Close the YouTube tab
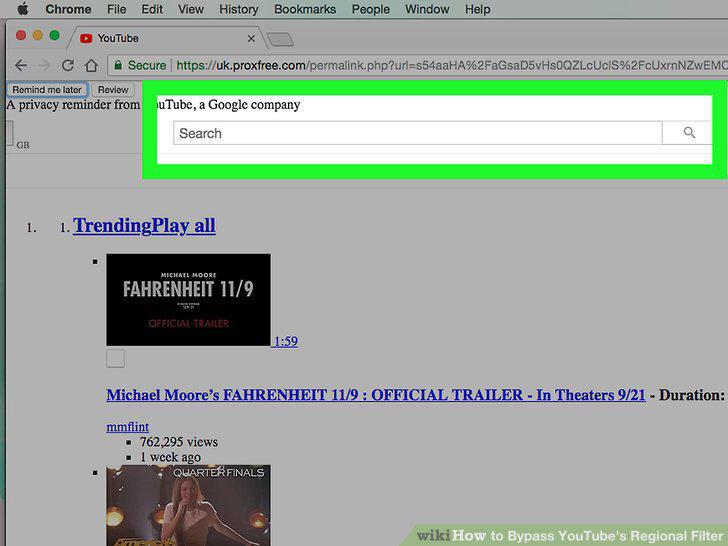The width and height of the screenshot is (728, 546). coord(251,39)
